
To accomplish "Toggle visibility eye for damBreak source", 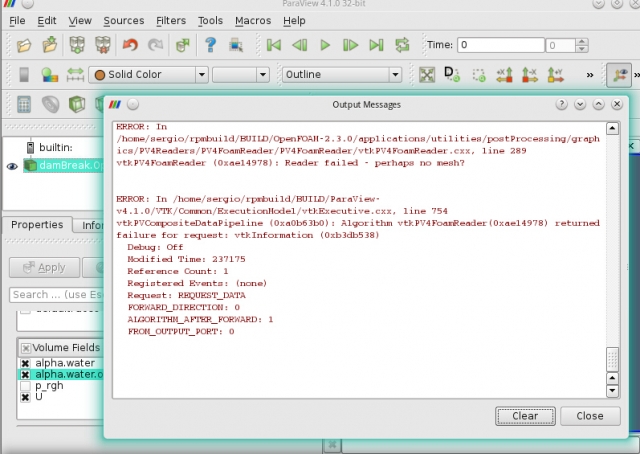I will (12, 166).
